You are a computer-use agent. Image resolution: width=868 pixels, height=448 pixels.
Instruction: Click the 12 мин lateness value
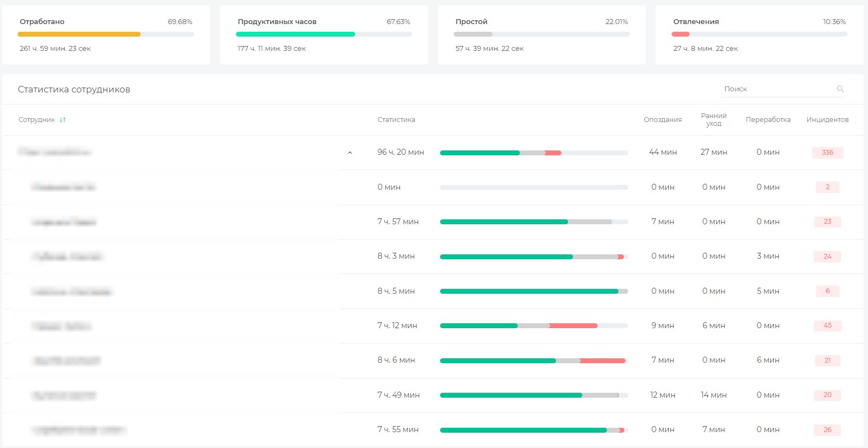point(663,395)
